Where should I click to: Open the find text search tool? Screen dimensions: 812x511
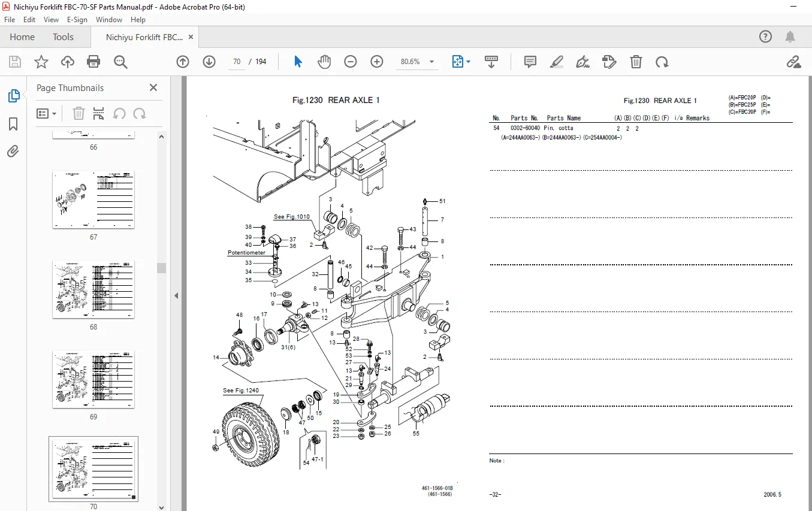[120, 62]
